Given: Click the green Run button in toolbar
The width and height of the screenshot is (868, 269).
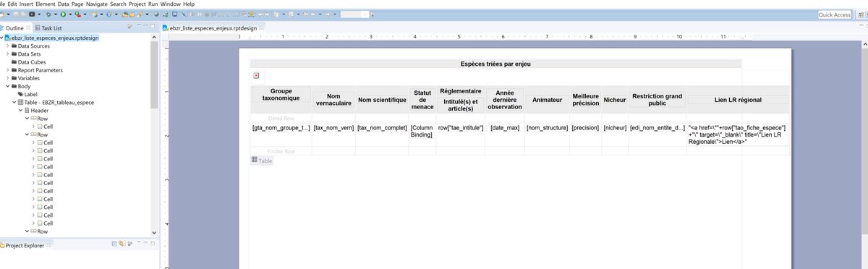Looking at the screenshot, I should (63, 14).
